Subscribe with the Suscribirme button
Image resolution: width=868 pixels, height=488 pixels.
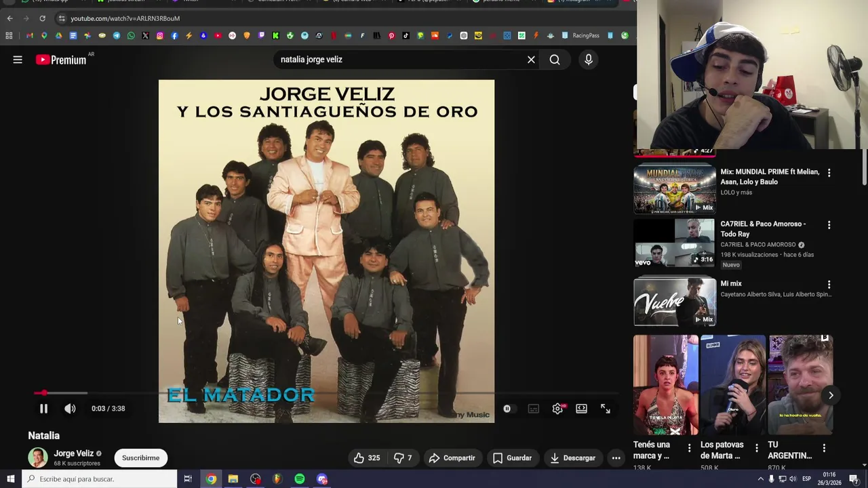[x=141, y=458]
